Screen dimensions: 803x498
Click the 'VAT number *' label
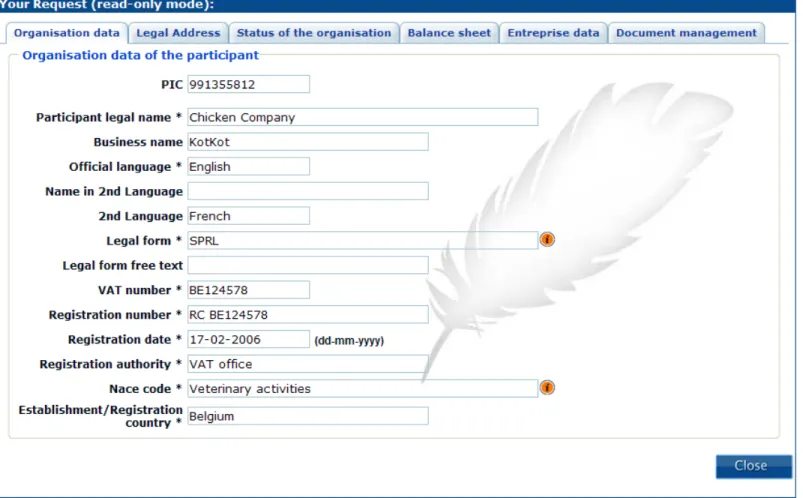click(x=140, y=290)
